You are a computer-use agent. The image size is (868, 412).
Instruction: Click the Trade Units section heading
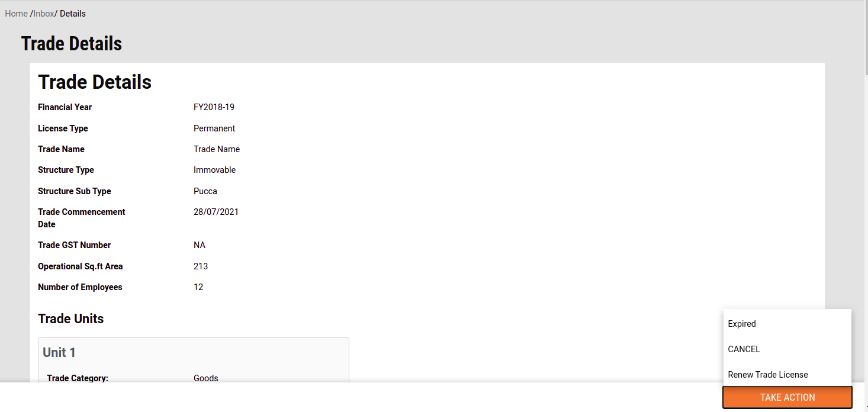[70, 319]
